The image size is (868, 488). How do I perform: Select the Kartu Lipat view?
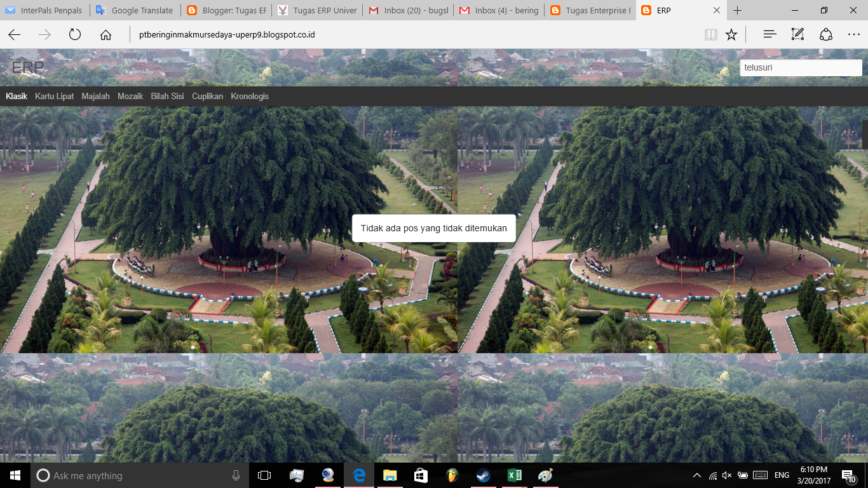54,97
